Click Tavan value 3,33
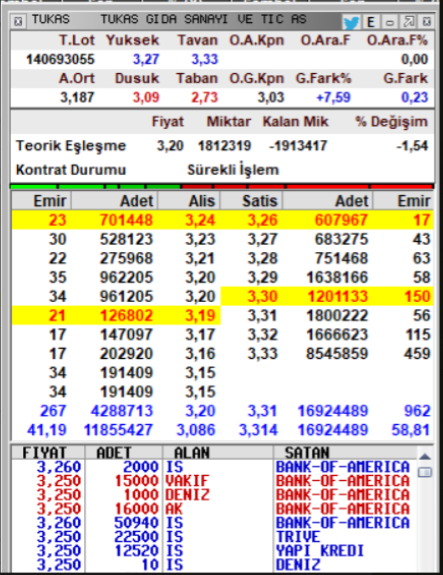Viewport: 443px width, 575px height. [x=205, y=59]
